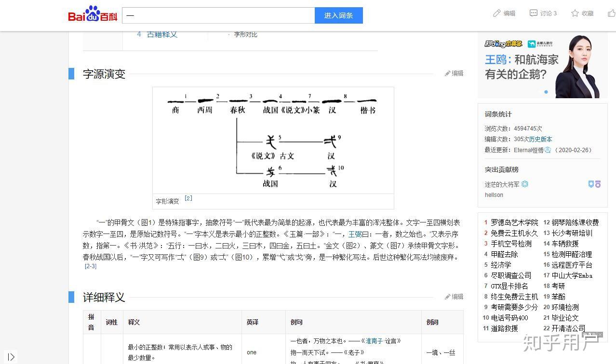
Task: Click the 详细释义 section heading
Action: (x=104, y=297)
